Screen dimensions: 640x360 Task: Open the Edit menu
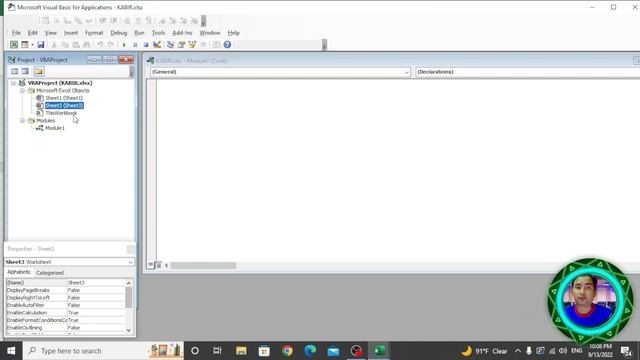coord(33,33)
